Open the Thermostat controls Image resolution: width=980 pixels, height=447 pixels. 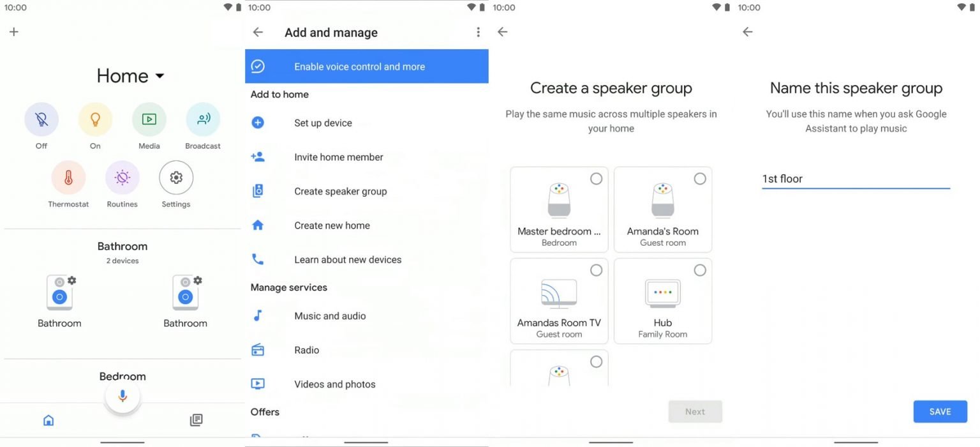click(x=68, y=178)
